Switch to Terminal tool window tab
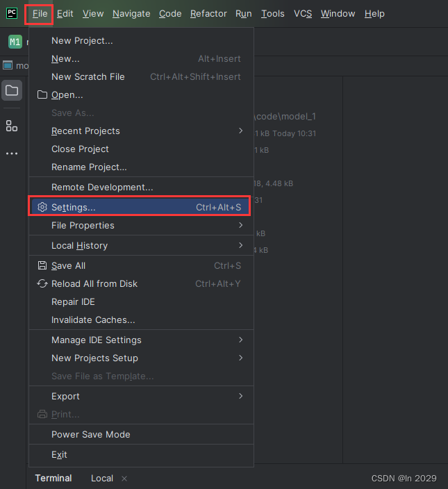Screen dimensions: 448x489 point(53,478)
